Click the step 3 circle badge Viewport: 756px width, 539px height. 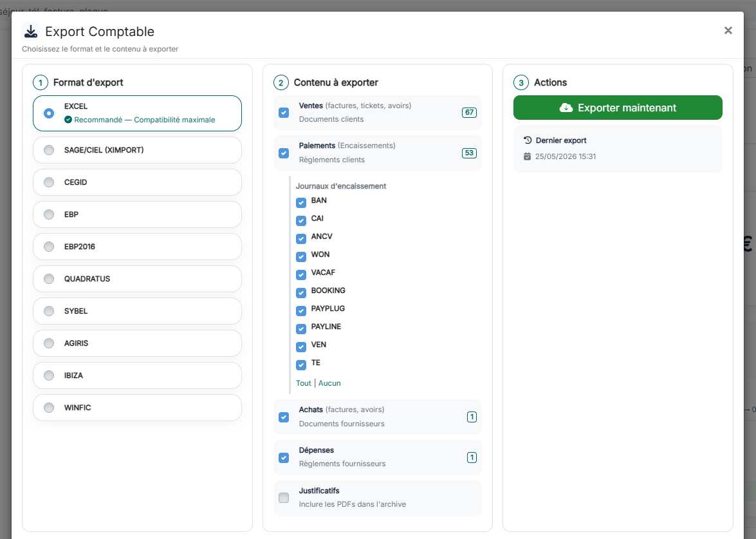pyautogui.click(x=521, y=82)
